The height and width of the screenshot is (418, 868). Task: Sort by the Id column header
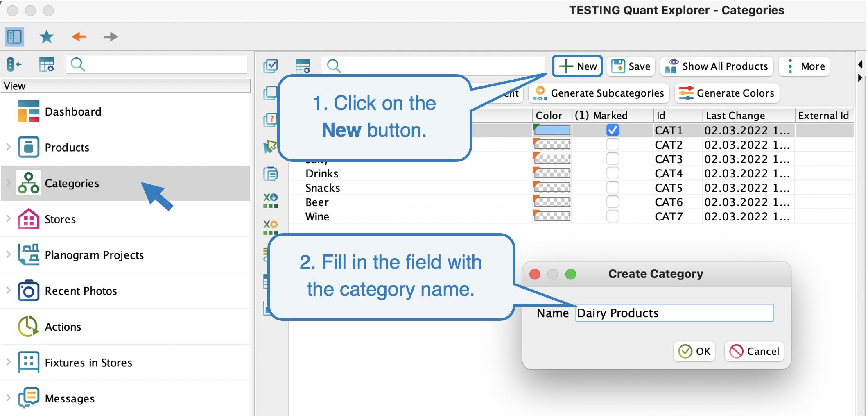point(678,116)
